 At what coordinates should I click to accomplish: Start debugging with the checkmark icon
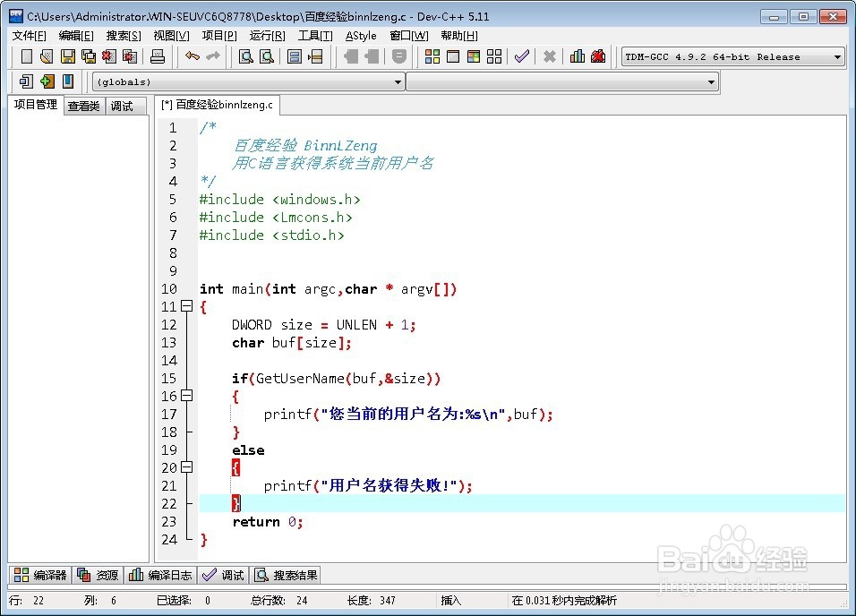click(522, 56)
